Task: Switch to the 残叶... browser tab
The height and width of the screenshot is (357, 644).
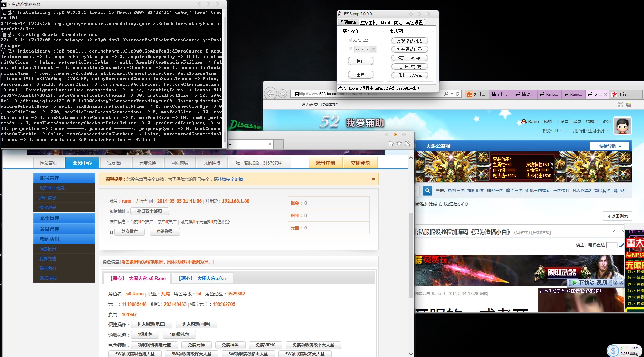Action: (477, 94)
